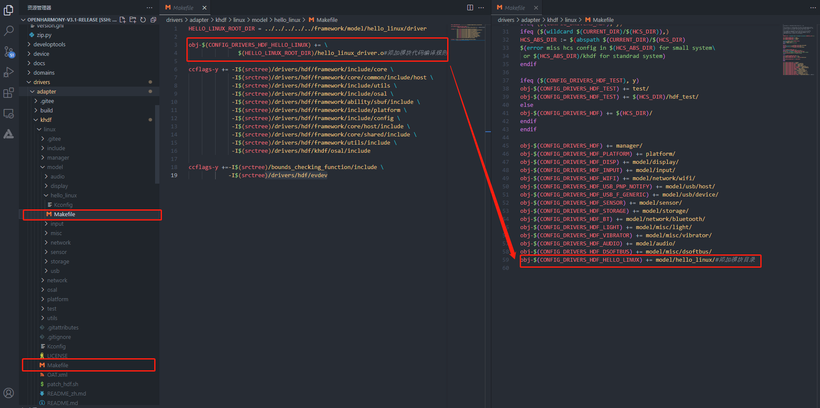Click the khdf breadcrumb in the right editor
Image resolution: width=820 pixels, height=408 pixels.
tap(552, 20)
